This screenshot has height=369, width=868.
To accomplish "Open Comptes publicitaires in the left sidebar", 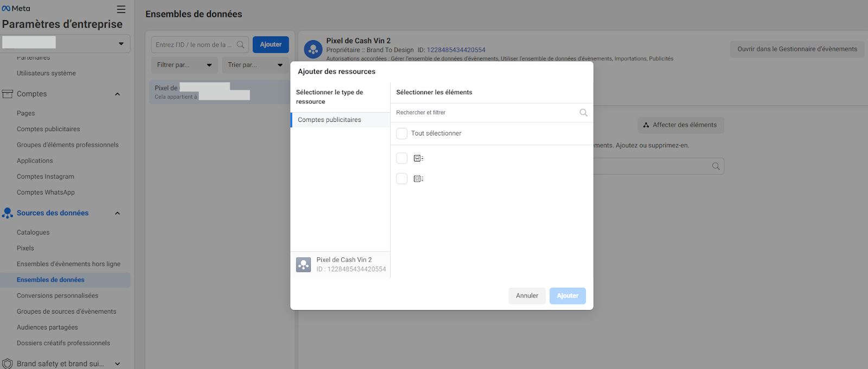I will click(x=48, y=129).
